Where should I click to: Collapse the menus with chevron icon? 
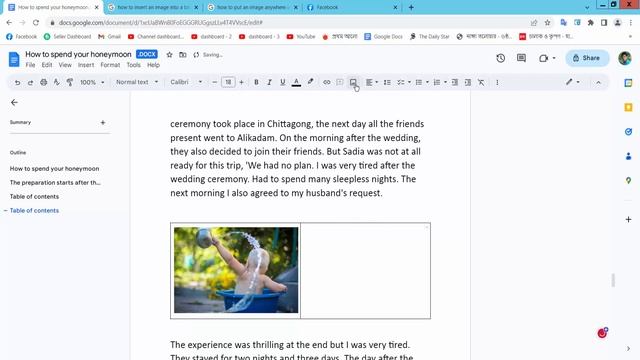598,82
